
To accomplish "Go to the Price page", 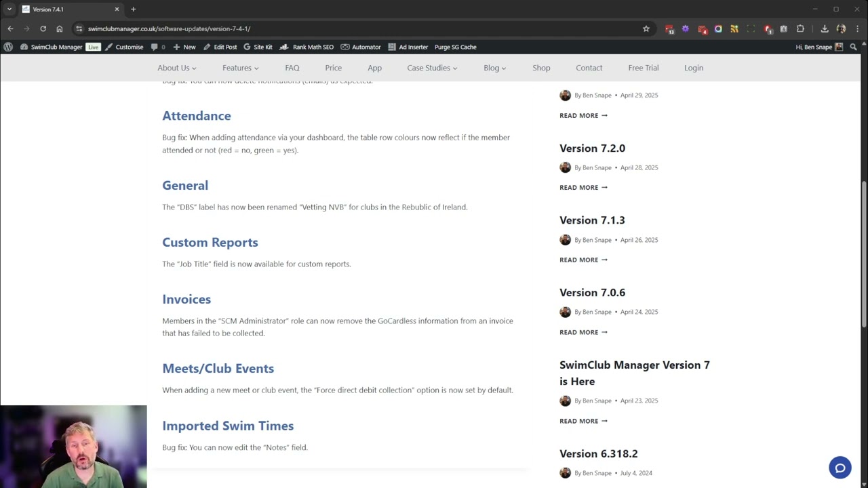I will click(333, 68).
